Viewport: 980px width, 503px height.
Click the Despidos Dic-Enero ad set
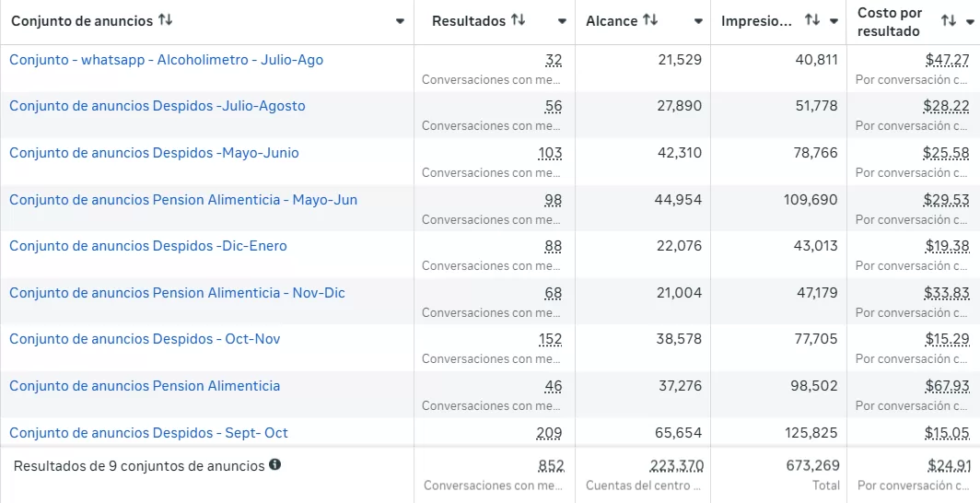pos(148,246)
